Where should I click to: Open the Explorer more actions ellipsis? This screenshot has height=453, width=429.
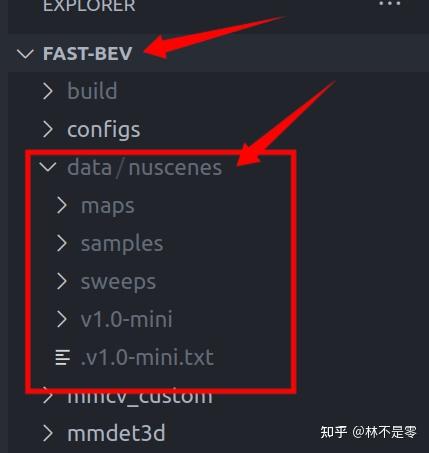pos(389,4)
